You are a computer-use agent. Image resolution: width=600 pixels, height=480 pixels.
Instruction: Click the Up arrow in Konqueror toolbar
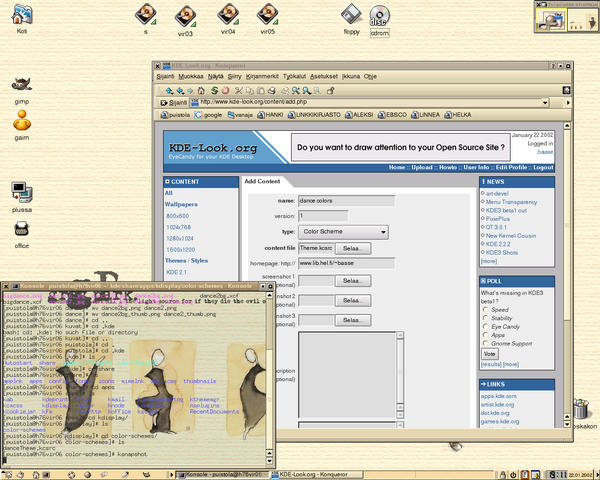tap(169, 91)
